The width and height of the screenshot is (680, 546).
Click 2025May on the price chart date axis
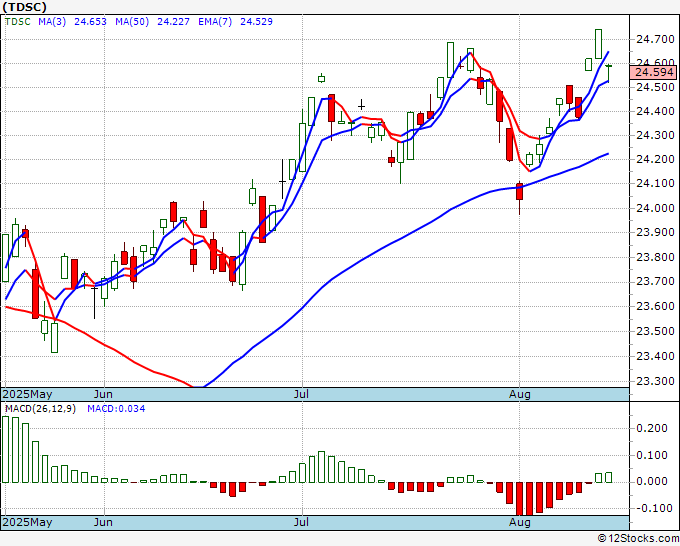coord(27,394)
